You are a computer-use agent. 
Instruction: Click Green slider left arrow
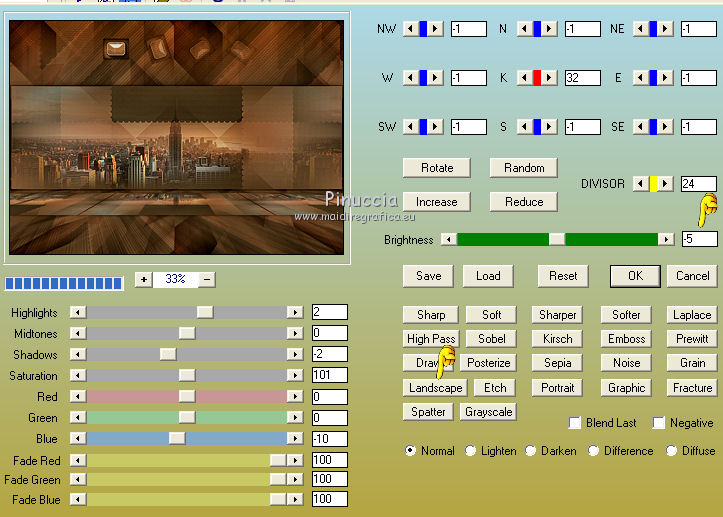pyautogui.click(x=78, y=417)
